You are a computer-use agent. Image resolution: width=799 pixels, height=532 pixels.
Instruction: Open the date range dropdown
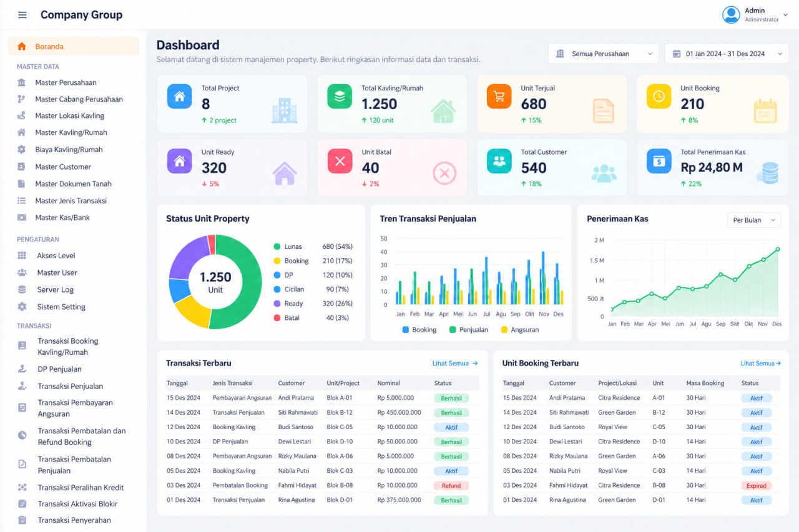[x=727, y=54]
